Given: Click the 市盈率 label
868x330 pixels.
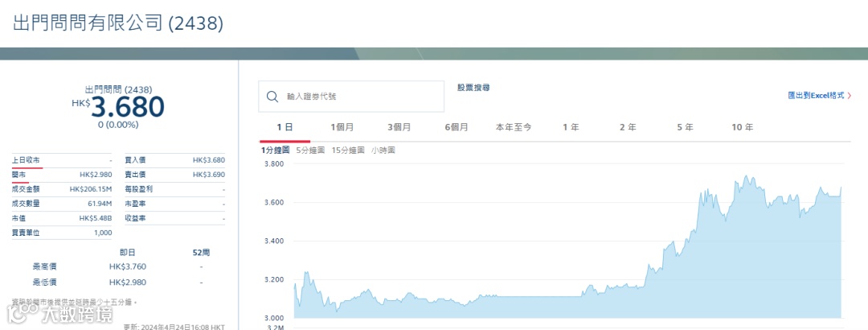Looking at the screenshot, I should coord(135,204).
